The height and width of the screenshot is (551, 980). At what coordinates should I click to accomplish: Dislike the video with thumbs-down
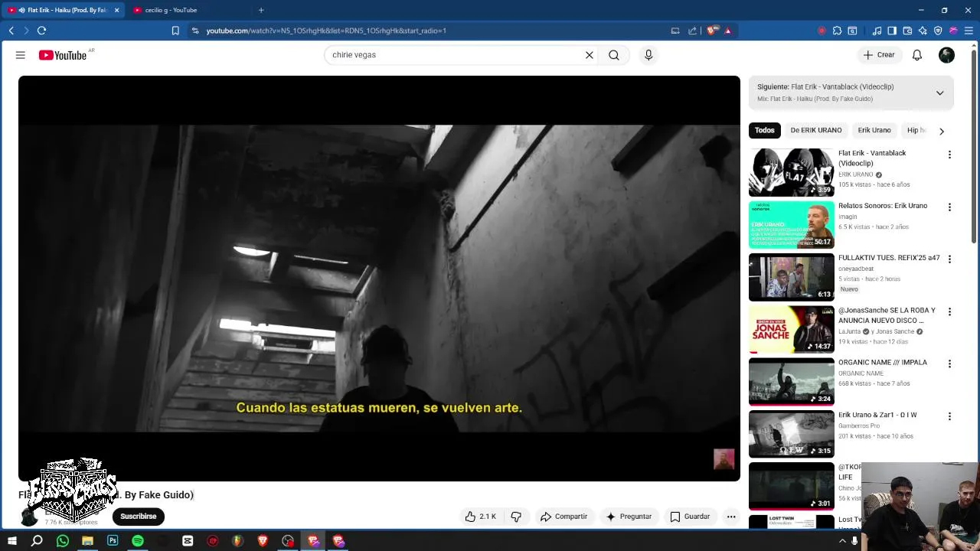point(516,517)
